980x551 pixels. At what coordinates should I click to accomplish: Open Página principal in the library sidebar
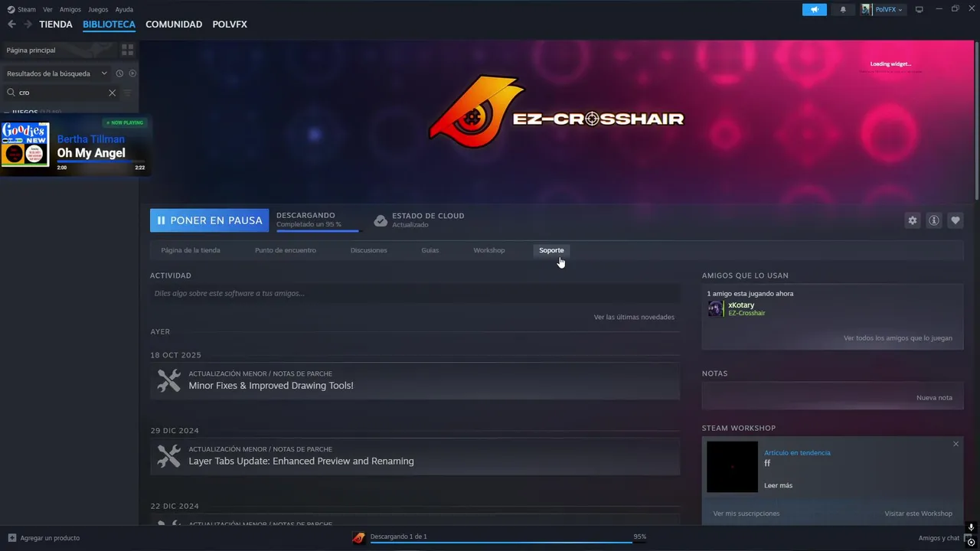point(58,50)
